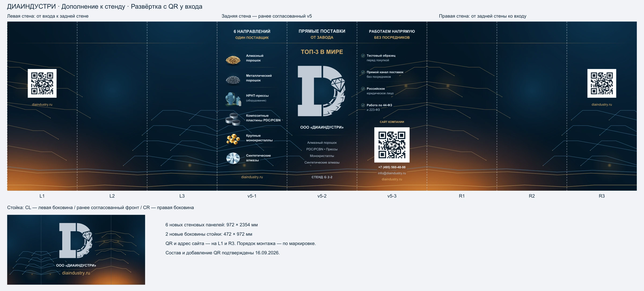Click the large D logo on panel v5-2
The image size is (644, 291).
321,91
